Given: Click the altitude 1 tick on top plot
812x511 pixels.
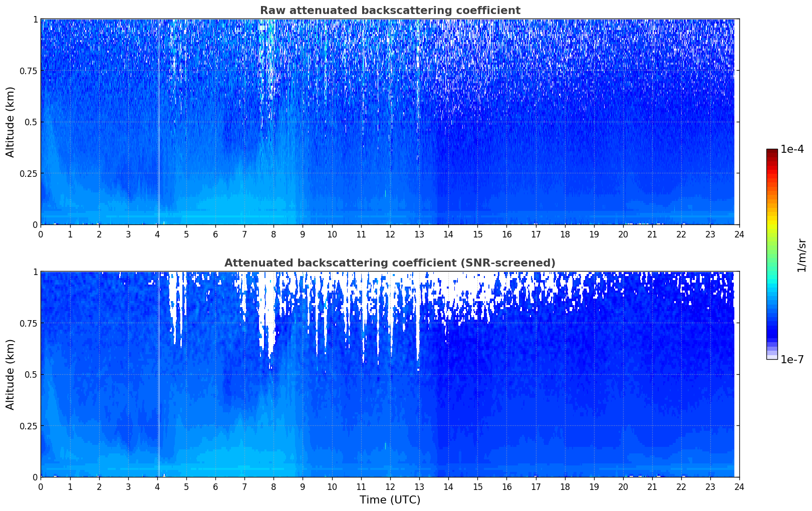Looking at the screenshot, I should (x=35, y=19).
